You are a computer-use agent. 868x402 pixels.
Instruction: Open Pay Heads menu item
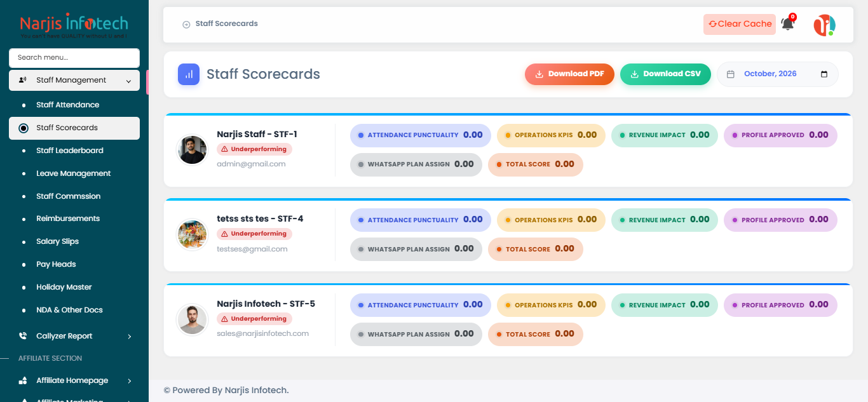point(56,264)
